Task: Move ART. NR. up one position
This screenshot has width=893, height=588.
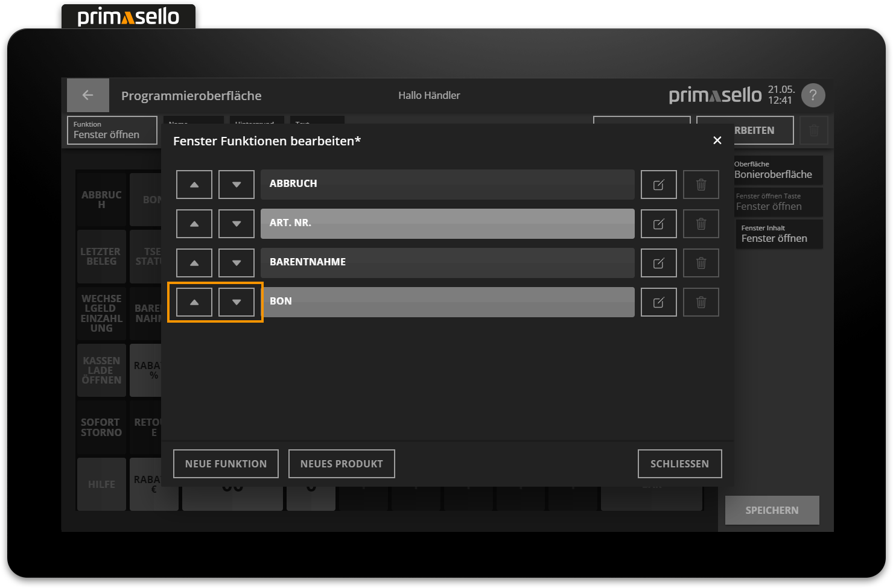Action: (x=194, y=223)
